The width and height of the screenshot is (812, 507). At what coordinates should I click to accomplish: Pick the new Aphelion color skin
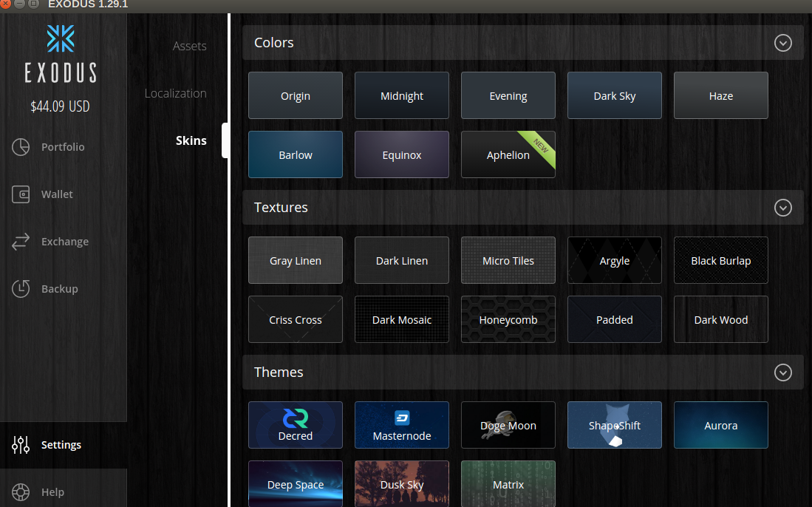pyautogui.click(x=508, y=154)
